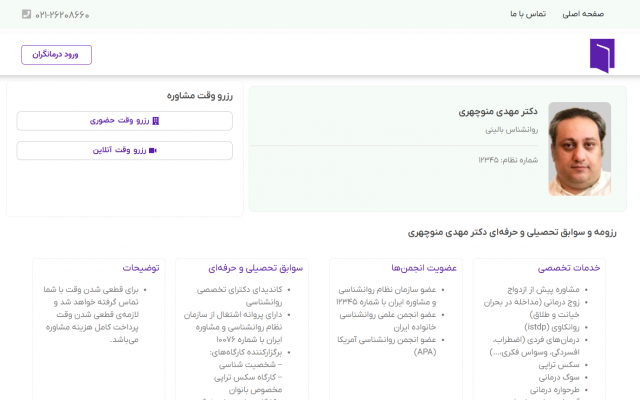Click item عضو انجمن علمی روانشناسی خانواده ایران
Screen dimensions: 640x400
tap(388, 321)
